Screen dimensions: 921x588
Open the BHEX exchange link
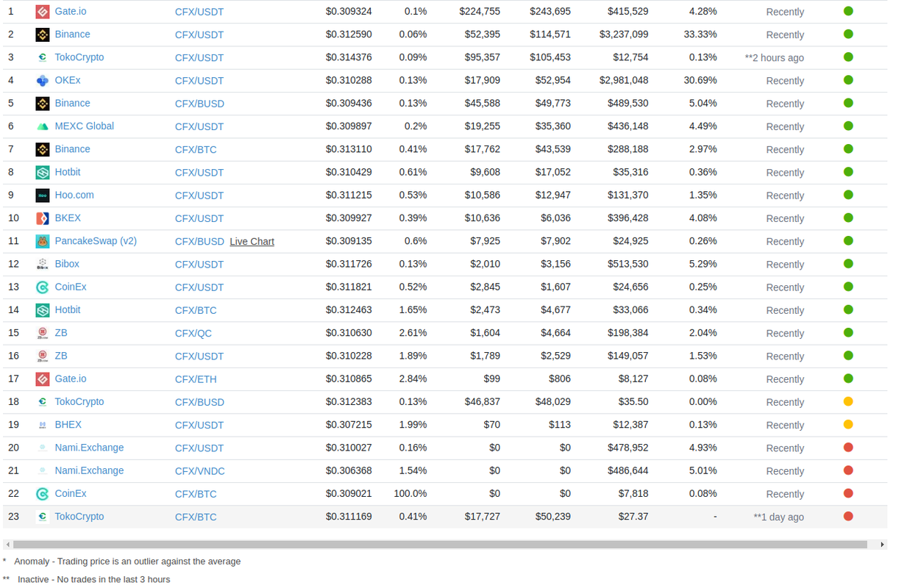click(68, 424)
